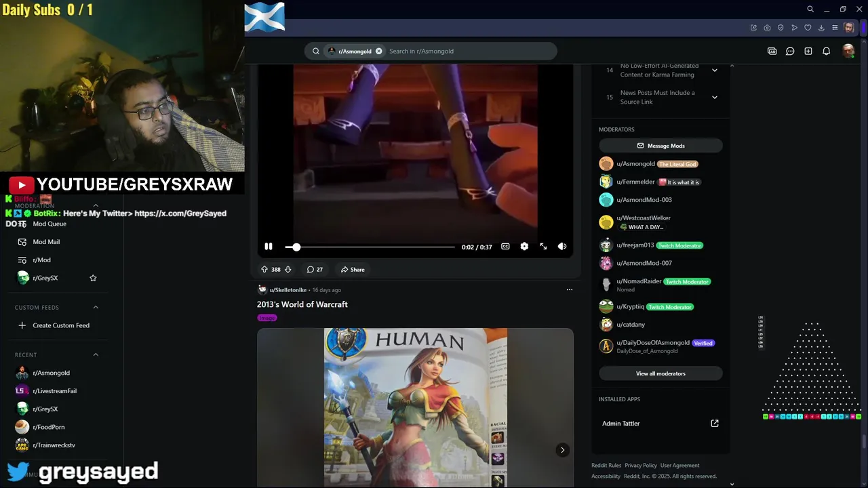The image size is (868, 488).
Task: Open the 2013's World of Warcraft post title
Action: pyautogui.click(x=302, y=304)
